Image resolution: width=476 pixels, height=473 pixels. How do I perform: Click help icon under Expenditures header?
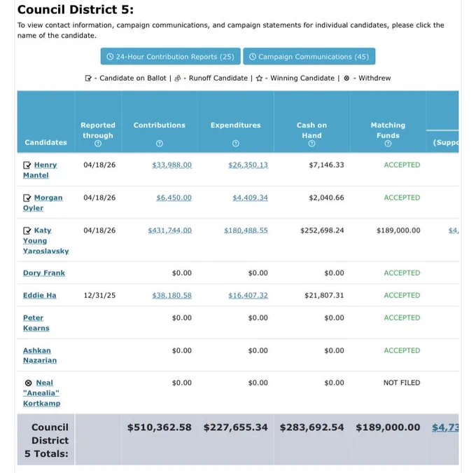[x=236, y=144]
